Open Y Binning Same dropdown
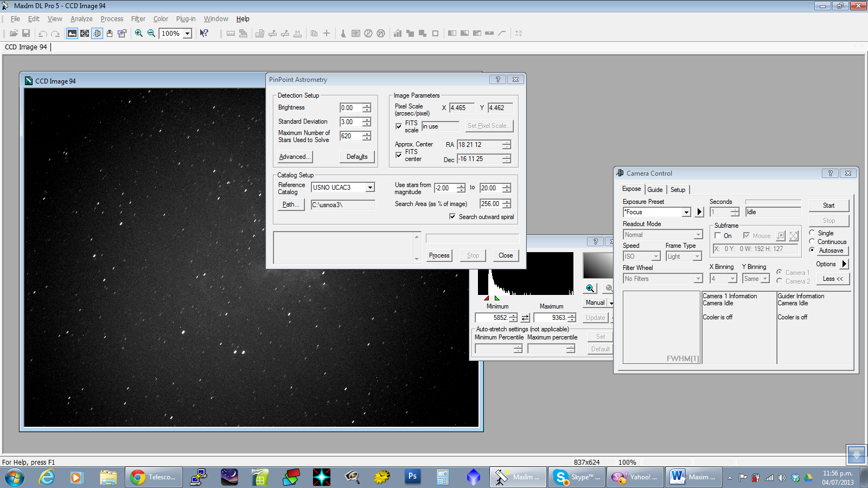 coord(765,279)
